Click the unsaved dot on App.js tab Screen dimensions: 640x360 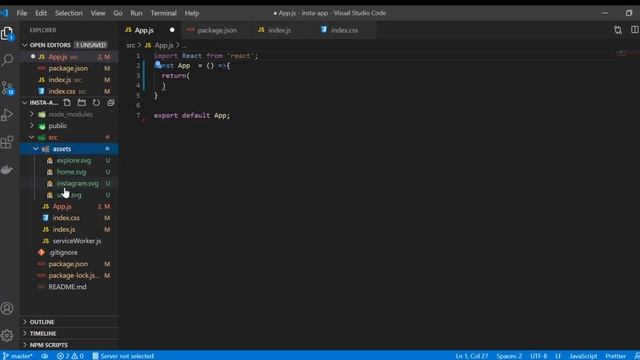tap(172, 30)
